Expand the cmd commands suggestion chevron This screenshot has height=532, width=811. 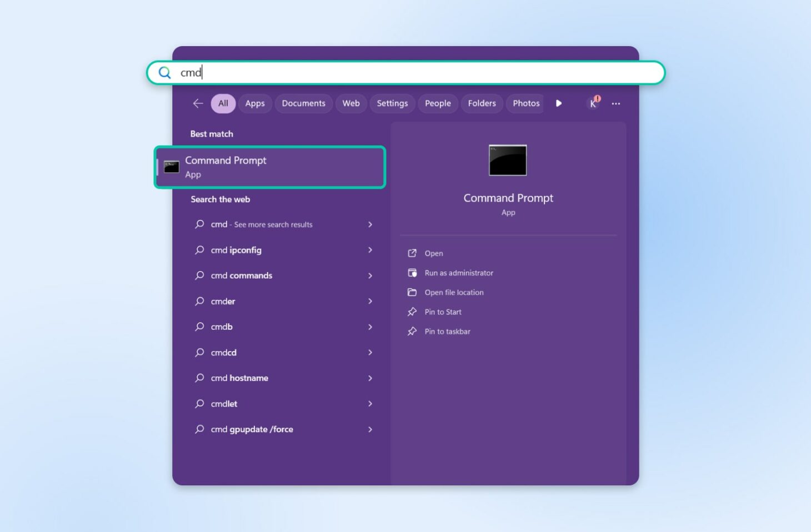click(370, 275)
